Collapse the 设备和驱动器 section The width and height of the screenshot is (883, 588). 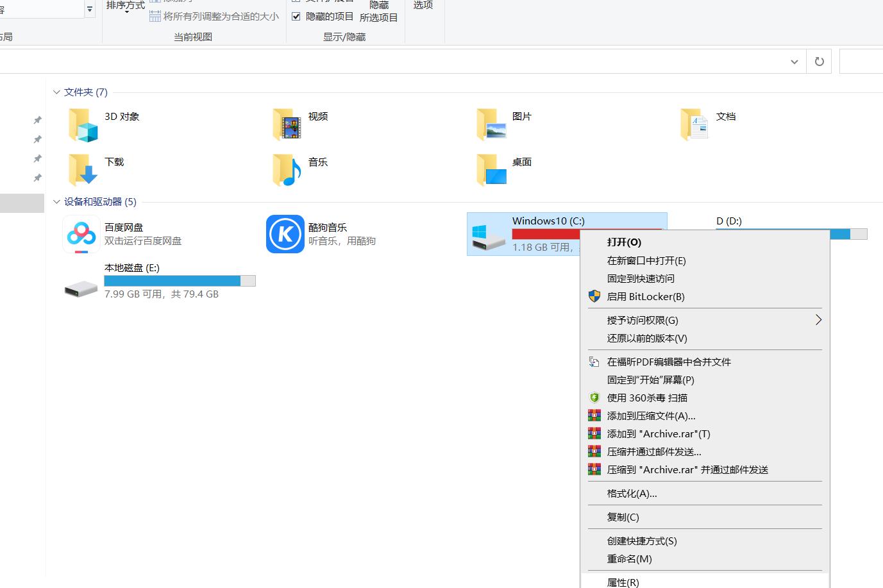click(56, 201)
